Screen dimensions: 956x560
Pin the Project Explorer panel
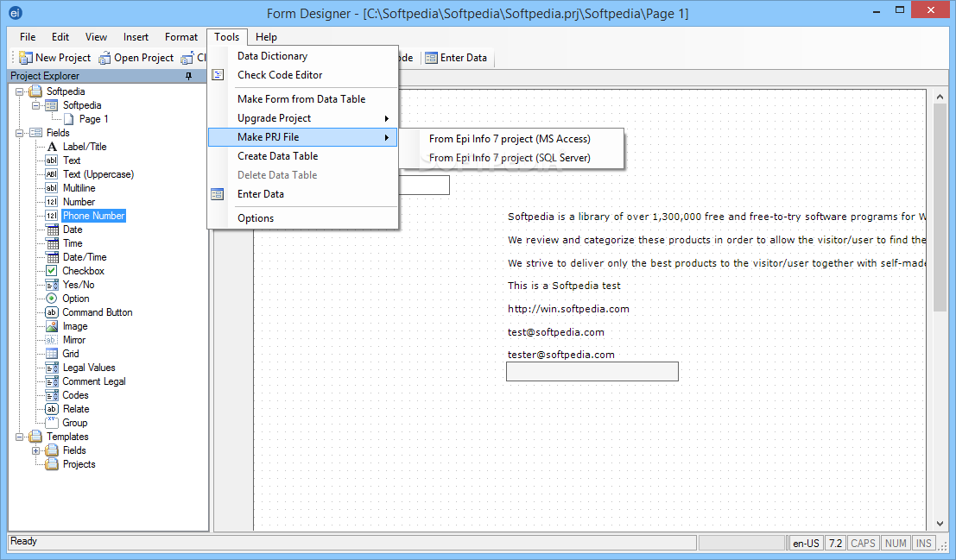[x=188, y=76]
